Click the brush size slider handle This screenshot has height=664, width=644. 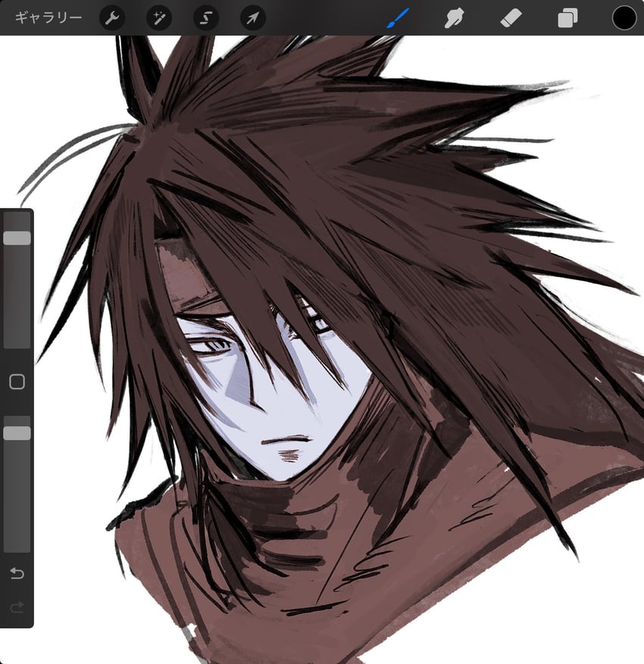coord(17,238)
